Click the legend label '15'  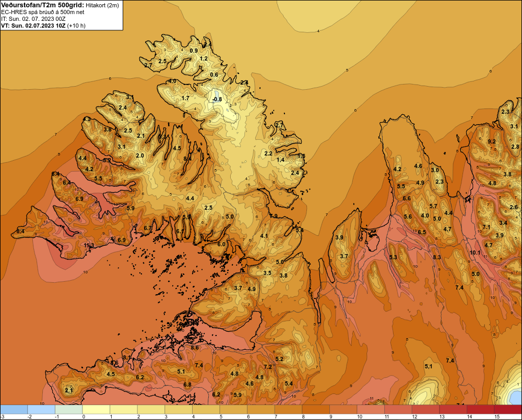coord(497,417)
